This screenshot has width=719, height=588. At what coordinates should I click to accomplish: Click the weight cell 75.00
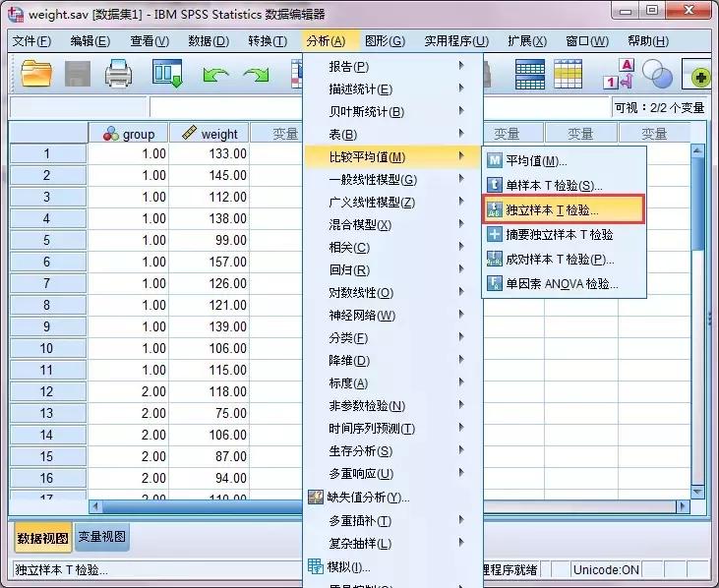click(x=210, y=413)
